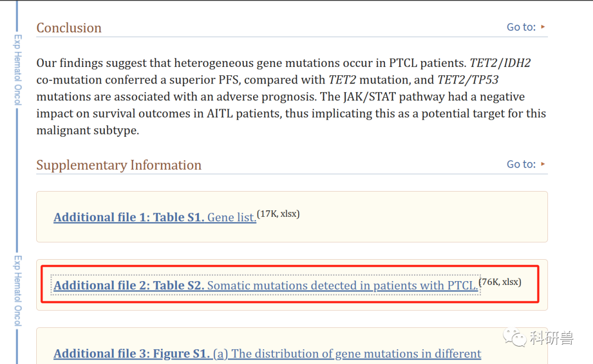Open "Additional file 2: Table S2." link
This screenshot has height=364, width=593.
click(129, 285)
